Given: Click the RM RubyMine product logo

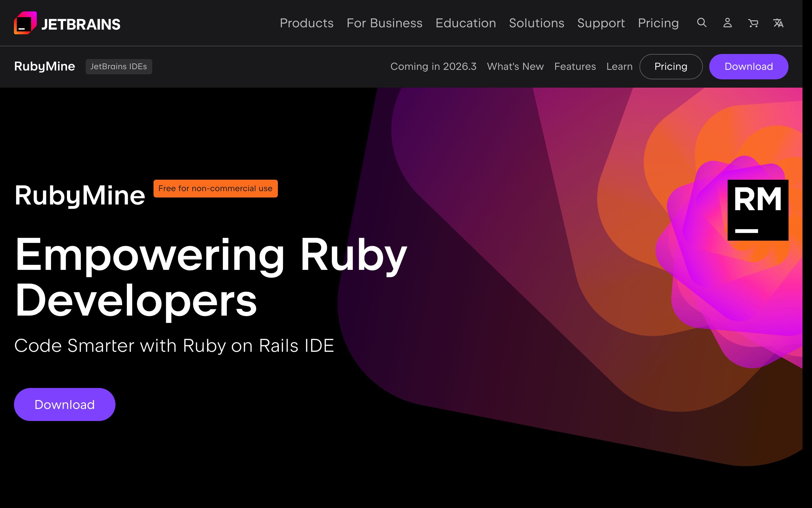Looking at the screenshot, I should [758, 210].
